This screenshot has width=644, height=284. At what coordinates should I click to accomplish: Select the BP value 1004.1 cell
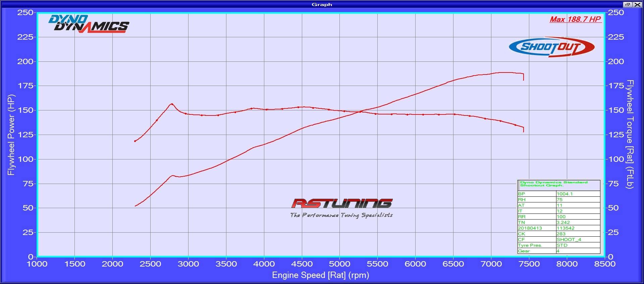[x=578, y=194]
